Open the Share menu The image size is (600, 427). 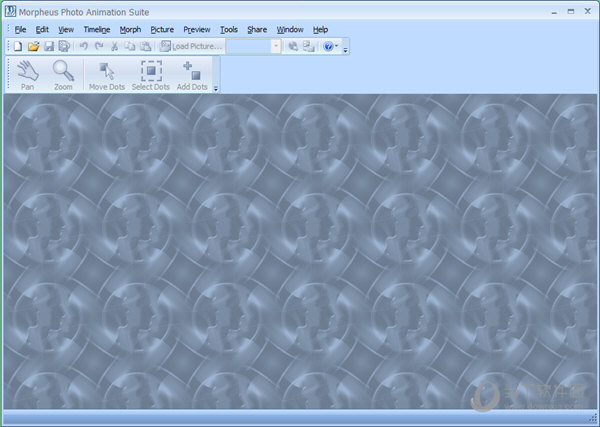(257, 30)
